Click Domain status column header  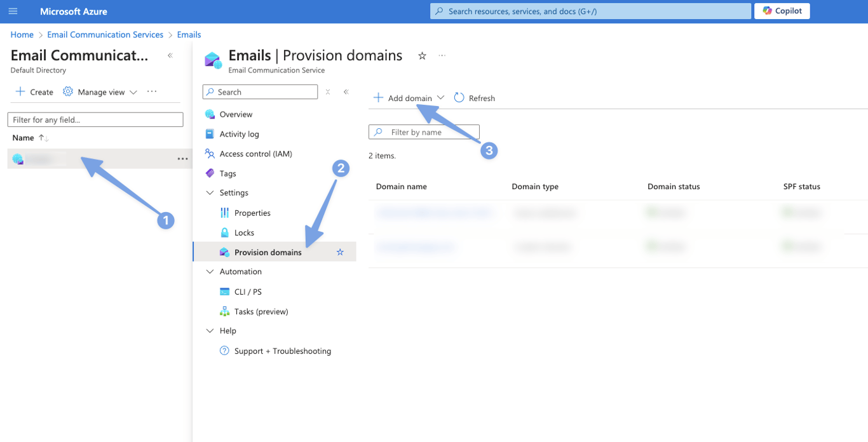point(674,187)
